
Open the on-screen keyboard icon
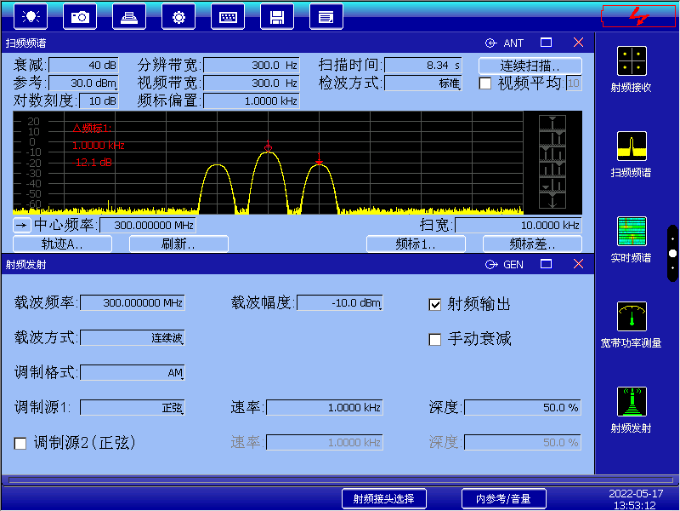(x=228, y=17)
